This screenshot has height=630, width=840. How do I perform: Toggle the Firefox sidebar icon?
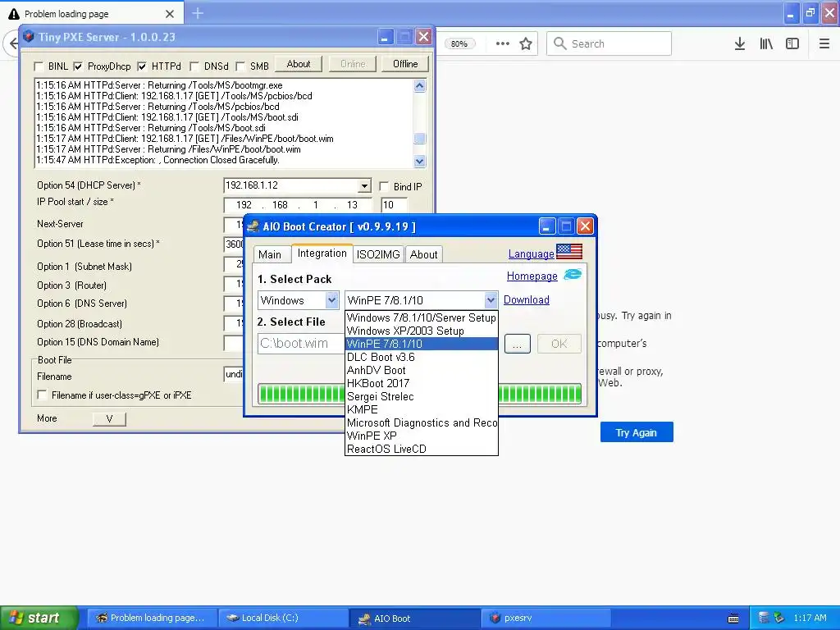(x=792, y=44)
